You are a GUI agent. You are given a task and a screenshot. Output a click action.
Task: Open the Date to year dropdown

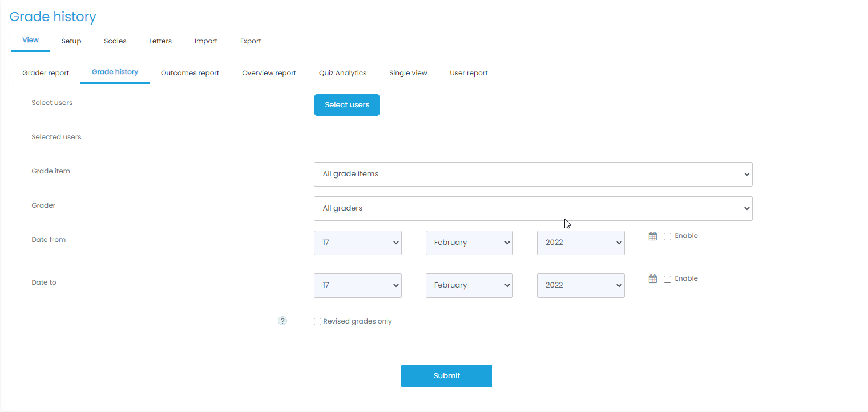coord(580,285)
